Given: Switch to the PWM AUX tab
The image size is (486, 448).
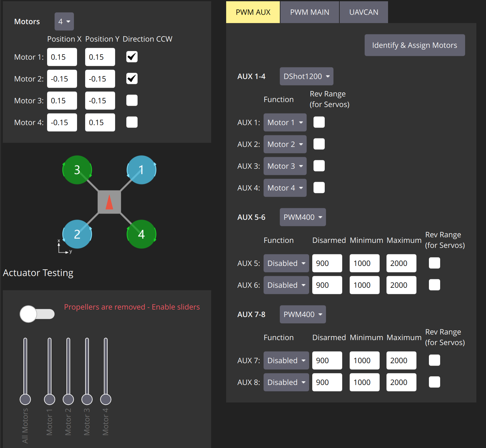Looking at the screenshot, I should pos(253,12).
